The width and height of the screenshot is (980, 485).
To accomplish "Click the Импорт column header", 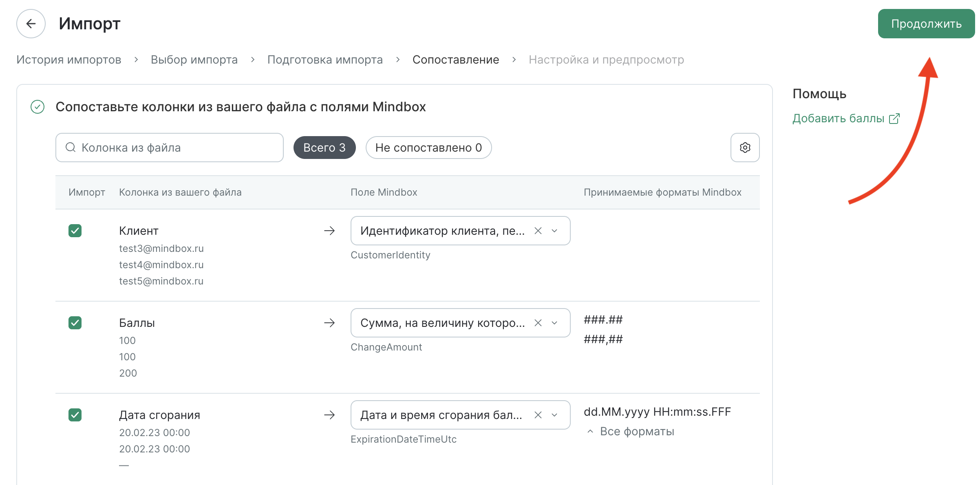I will [87, 192].
